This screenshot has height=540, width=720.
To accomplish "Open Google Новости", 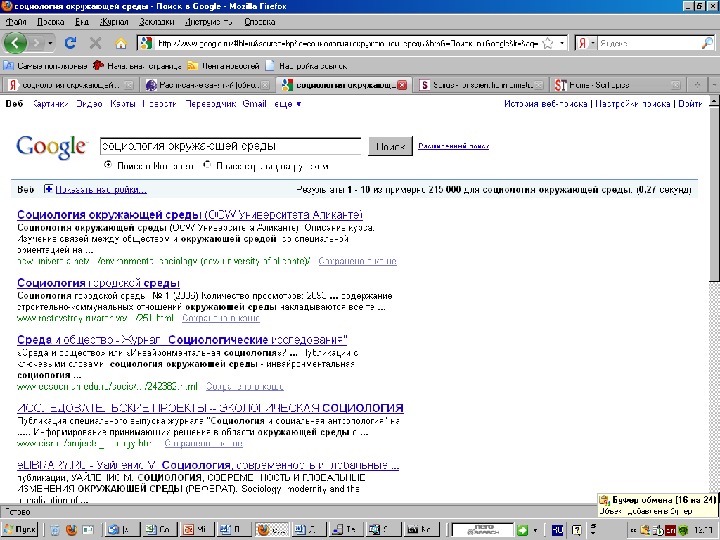I will [x=159, y=104].
